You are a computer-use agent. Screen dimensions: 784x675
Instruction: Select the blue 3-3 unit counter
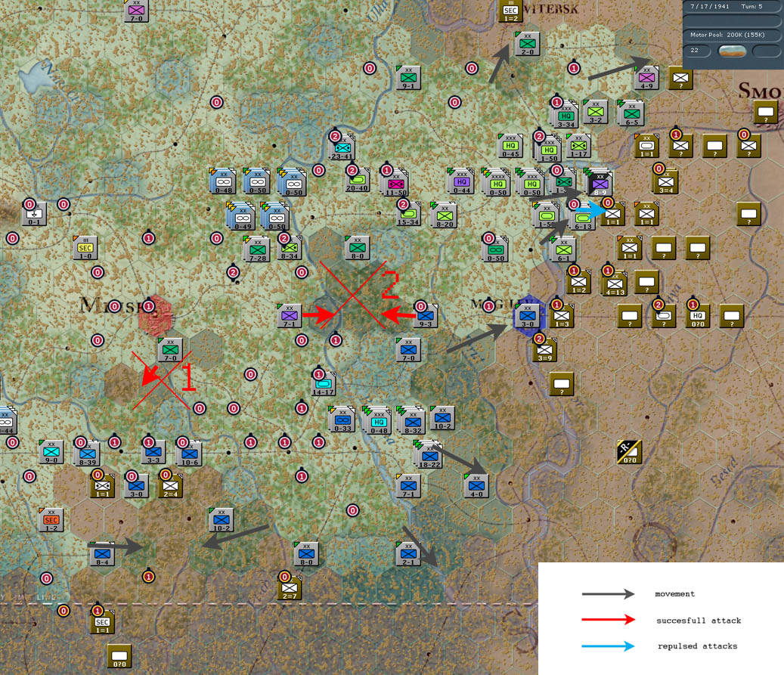[x=153, y=452]
